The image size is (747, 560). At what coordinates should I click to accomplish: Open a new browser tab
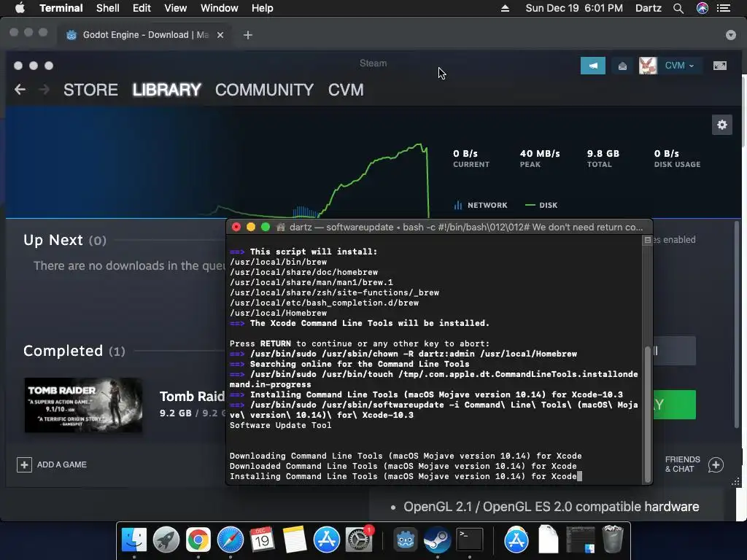(248, 35)
